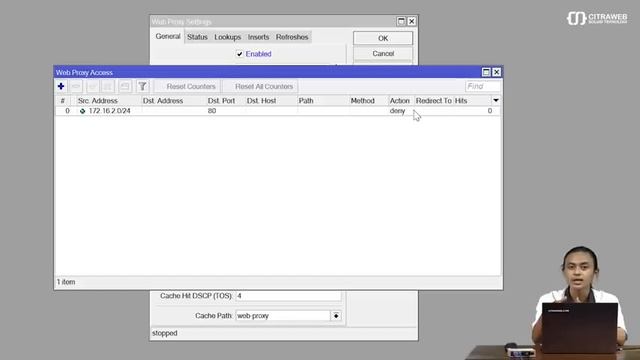Click the disable rule cross icon
Screen dimensions: 640x360
coord(108,86)
